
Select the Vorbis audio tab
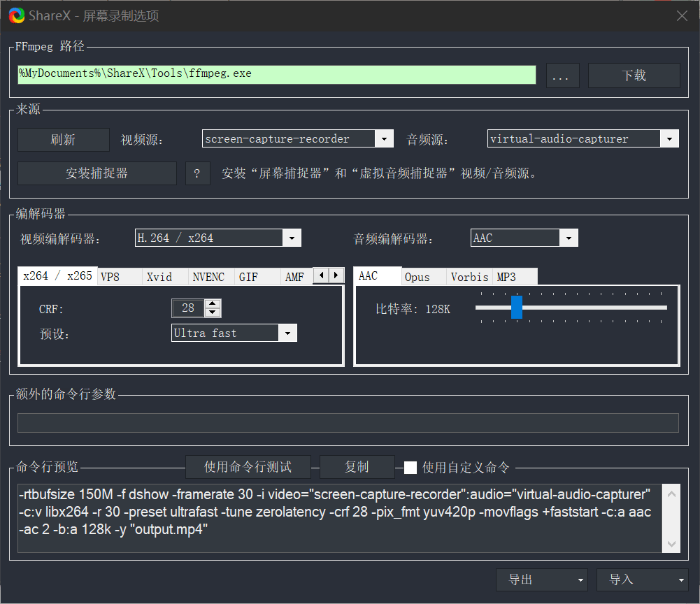[470, 278]
